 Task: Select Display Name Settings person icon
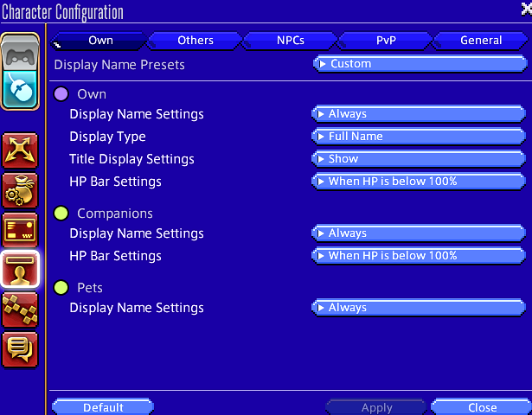pyautogui.click(x=21, y=270)
